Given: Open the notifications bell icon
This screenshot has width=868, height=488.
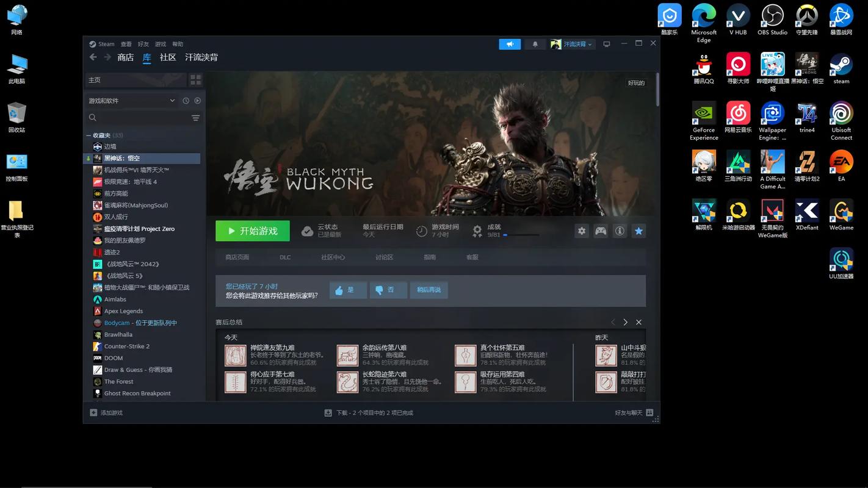Looking at the screenshot, I should (x=535, y=44).
